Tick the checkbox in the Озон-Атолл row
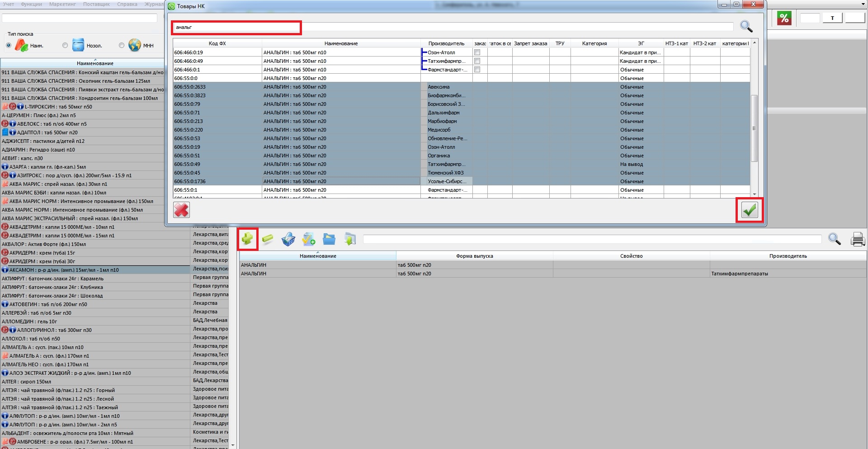Screen dimensions: 868x449 click(x=477, y=52)
